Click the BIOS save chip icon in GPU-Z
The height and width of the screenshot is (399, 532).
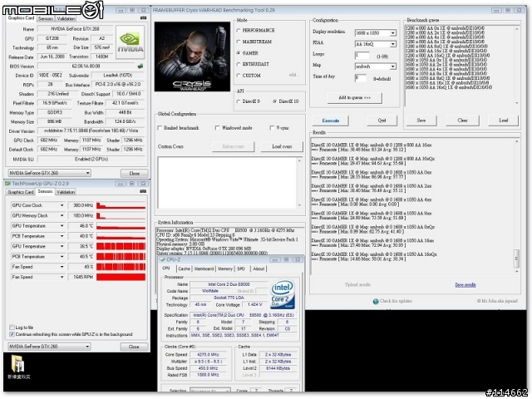pos(140,66)
